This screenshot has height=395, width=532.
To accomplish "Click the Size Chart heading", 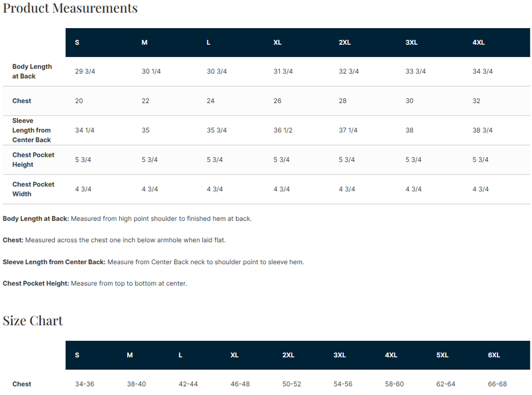I will coord(33,321).
